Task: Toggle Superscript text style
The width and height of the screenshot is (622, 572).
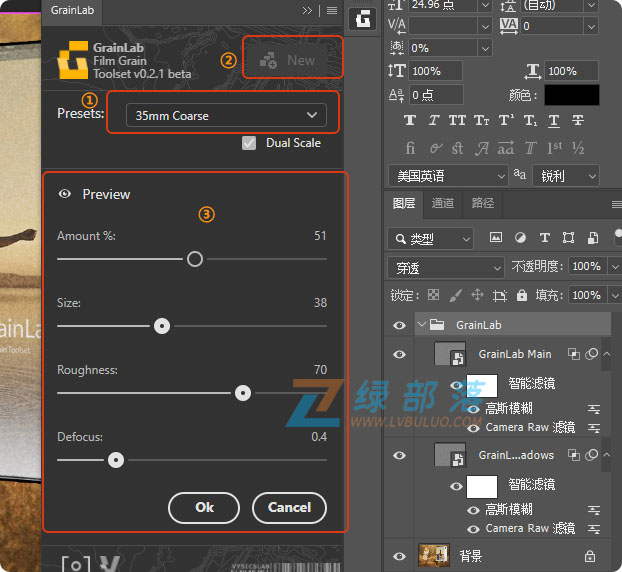Action: 506,120
